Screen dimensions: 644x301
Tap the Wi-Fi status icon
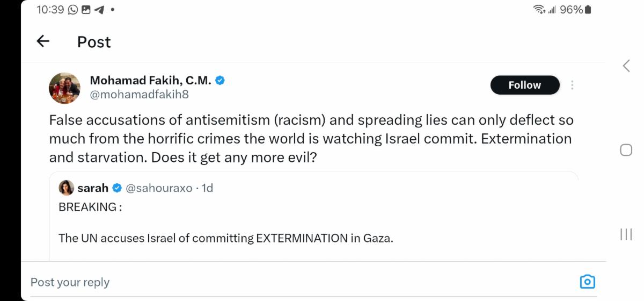(x=538, y=10)
